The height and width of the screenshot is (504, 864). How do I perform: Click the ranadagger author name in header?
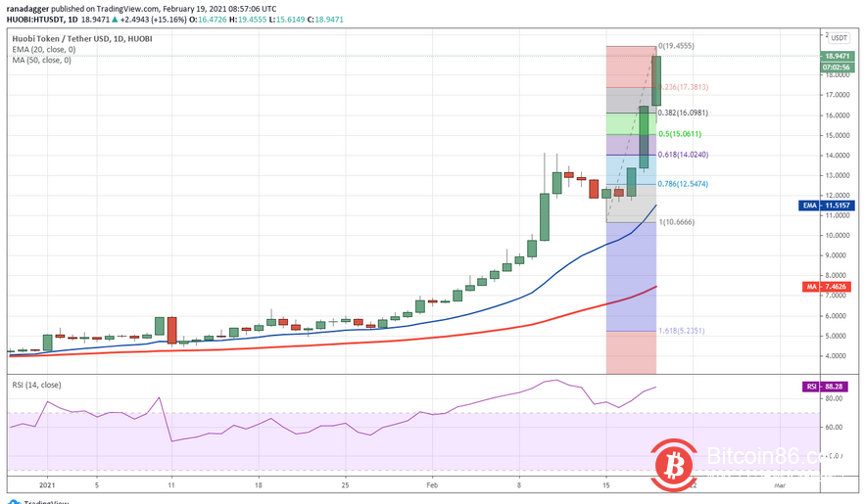tap(27, 9)
